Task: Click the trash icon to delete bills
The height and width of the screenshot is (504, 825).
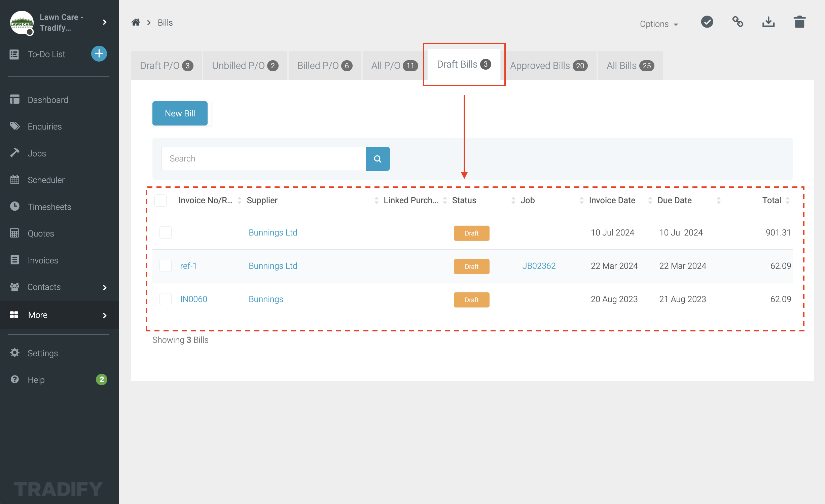Action: pos(799,22)
